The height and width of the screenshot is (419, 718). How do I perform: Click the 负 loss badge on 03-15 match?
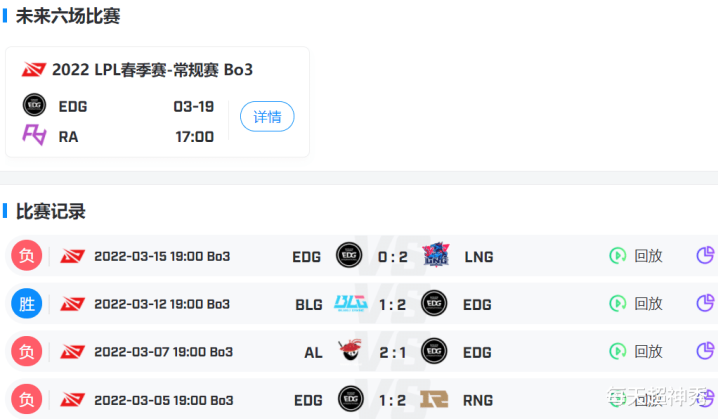pyautogui.click(x=27, y=256)
